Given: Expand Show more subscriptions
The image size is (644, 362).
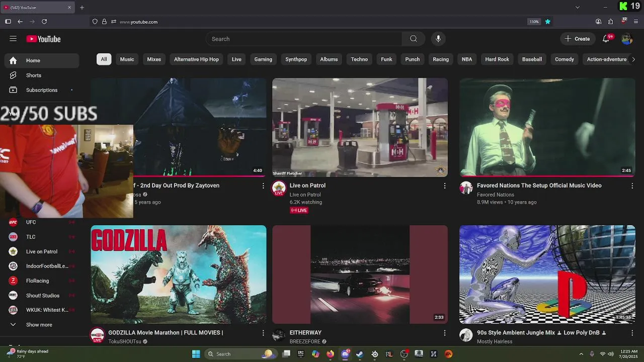Looking at the screenshot, I should coord(40,325).
